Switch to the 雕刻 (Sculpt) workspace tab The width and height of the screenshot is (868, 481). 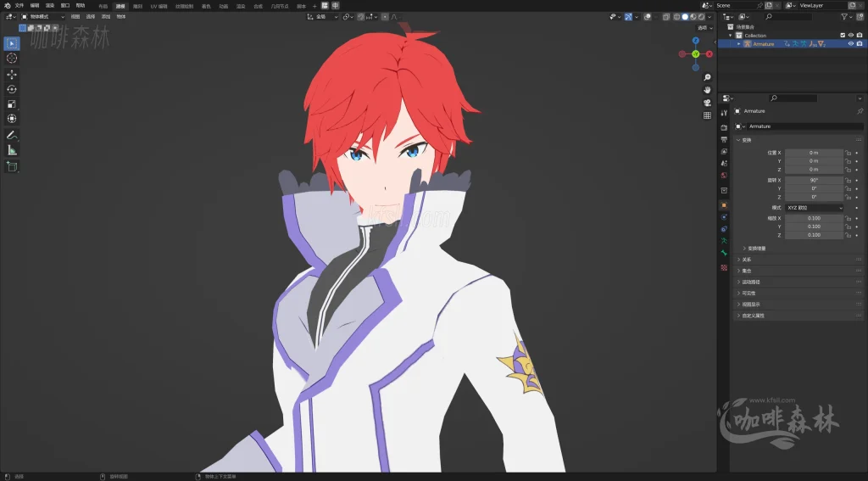click(137, 6)
